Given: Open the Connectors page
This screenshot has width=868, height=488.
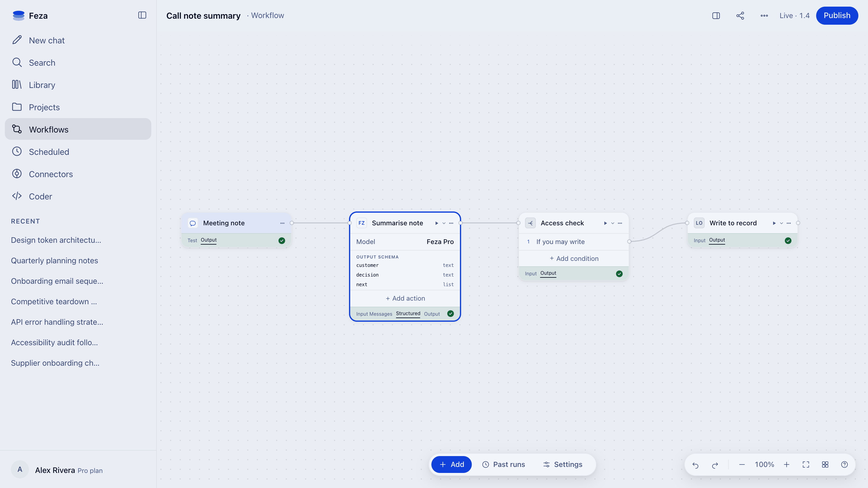Looking at the screenshot, I should [x=78, y=174].
